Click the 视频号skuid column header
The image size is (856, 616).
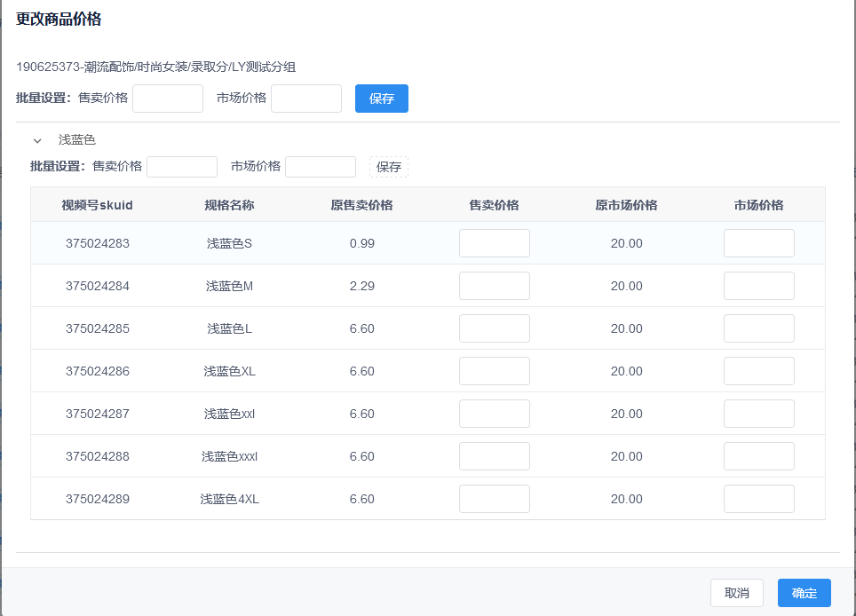click(97, 205)
